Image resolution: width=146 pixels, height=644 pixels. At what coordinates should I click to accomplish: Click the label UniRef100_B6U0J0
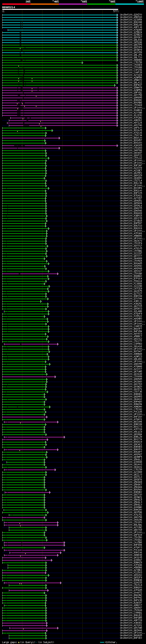[x=131, y=138]
